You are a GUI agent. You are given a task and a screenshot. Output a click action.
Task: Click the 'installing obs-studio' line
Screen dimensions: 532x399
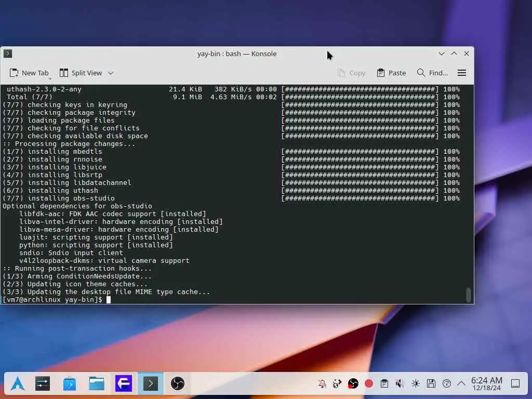click(59, 198)
